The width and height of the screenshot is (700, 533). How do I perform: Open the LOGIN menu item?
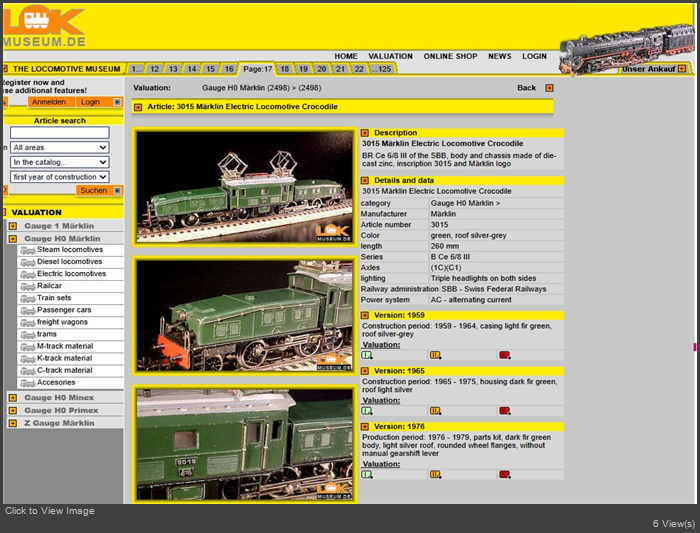534,56
